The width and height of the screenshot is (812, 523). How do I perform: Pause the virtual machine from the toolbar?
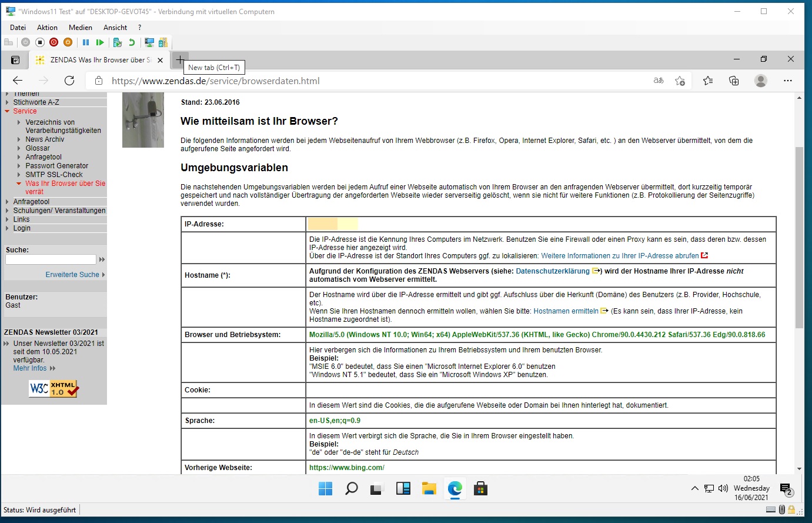(x=86, y=42)
